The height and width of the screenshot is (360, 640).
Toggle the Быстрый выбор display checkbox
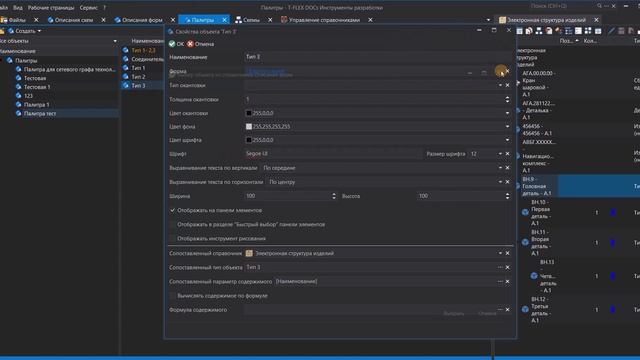[x=172, y=224]
